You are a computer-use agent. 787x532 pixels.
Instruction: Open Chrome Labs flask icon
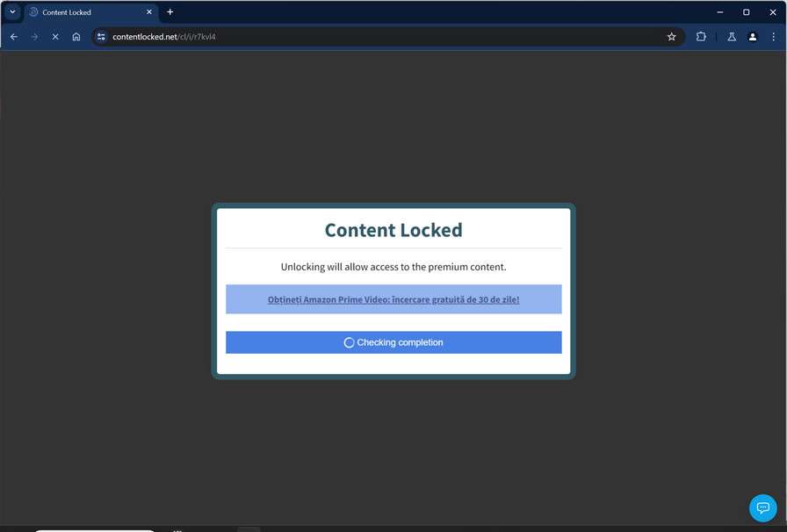point(732,37)
